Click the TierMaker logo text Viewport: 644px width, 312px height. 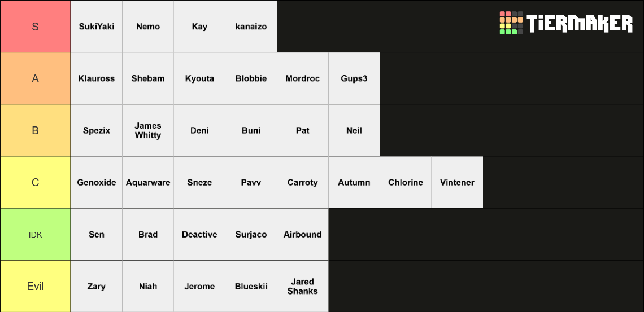coord(580,23)
